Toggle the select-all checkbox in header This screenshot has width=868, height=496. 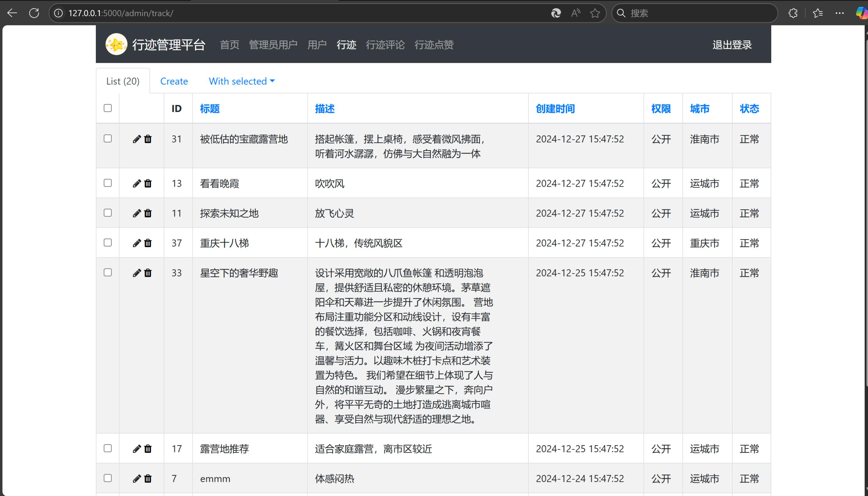[x=107, y=108]
